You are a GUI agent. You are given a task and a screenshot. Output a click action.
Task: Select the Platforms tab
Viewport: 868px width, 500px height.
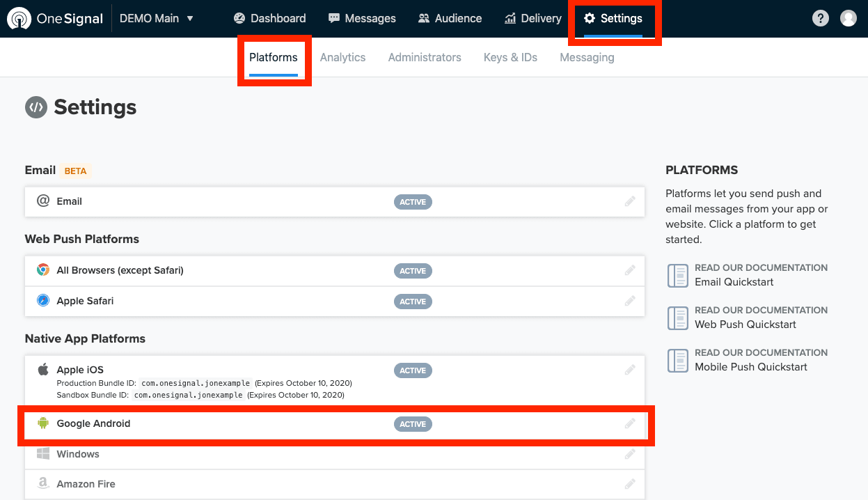click(274, 58)
